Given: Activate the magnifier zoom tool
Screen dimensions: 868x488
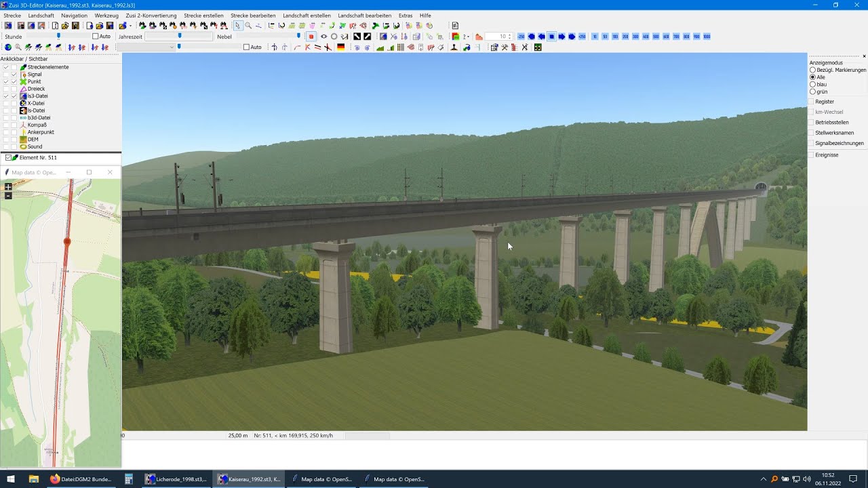Looking at the screenshot, I should click(x=248, y=26).
